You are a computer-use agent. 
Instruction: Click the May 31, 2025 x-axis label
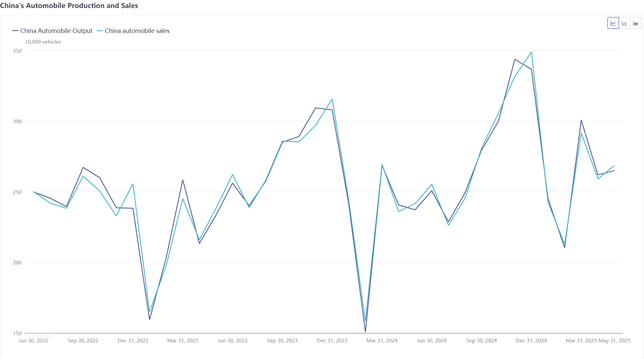coord(614,341)
